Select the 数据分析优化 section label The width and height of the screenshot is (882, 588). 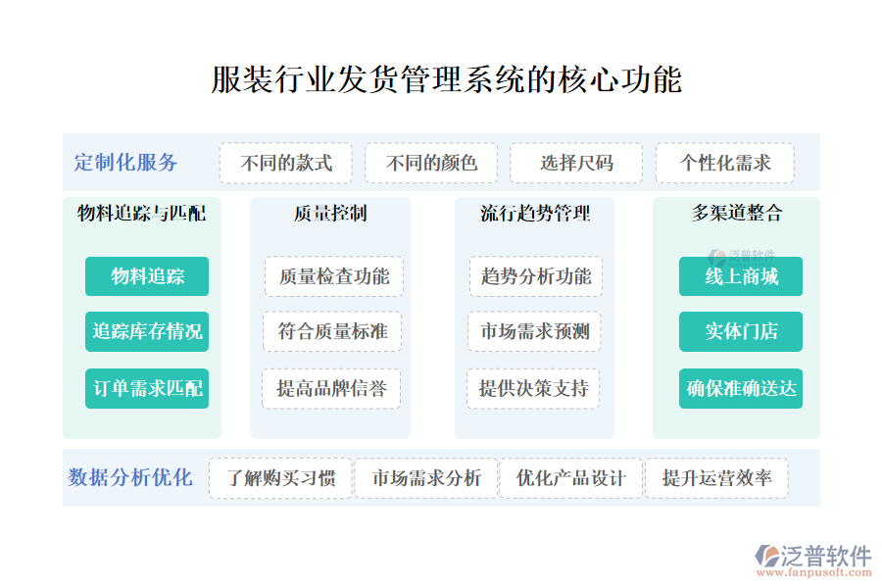130,478
